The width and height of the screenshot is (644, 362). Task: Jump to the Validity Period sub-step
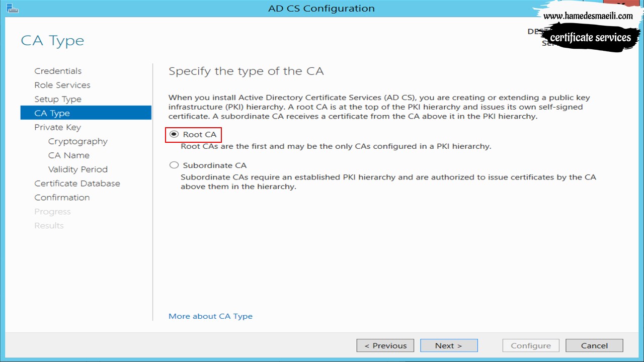(78, 169)
